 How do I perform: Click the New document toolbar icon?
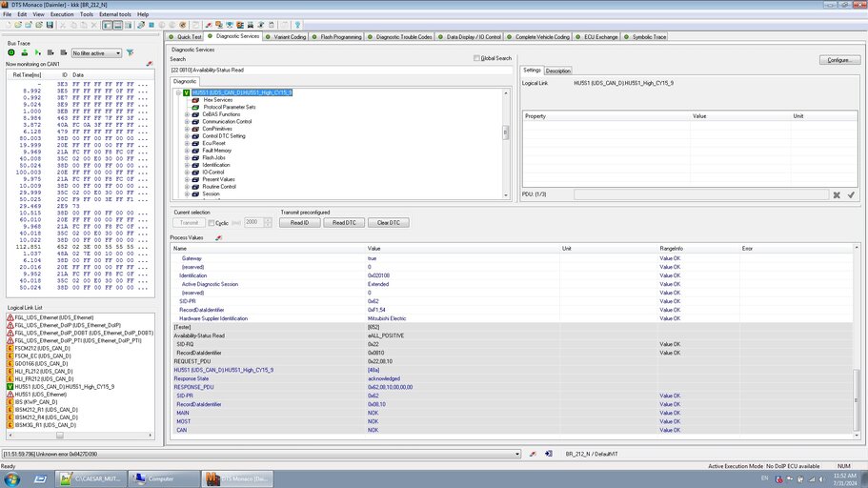(x=8, y=25)
